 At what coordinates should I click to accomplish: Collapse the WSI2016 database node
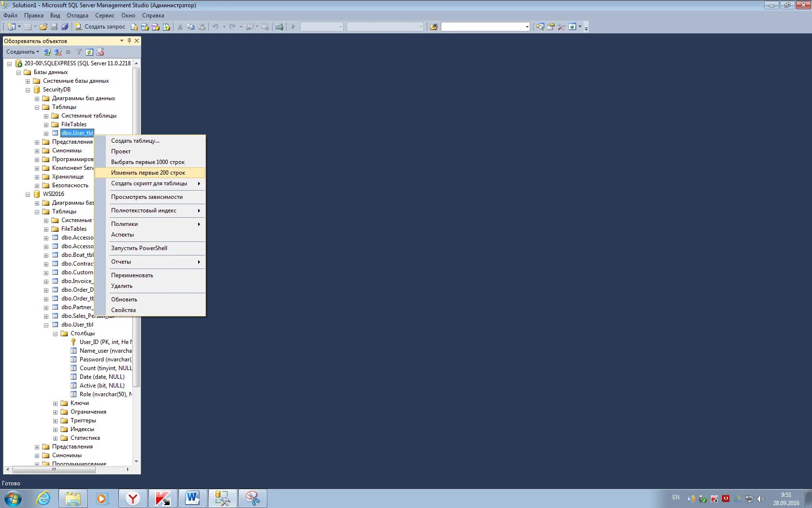(28, 194)
